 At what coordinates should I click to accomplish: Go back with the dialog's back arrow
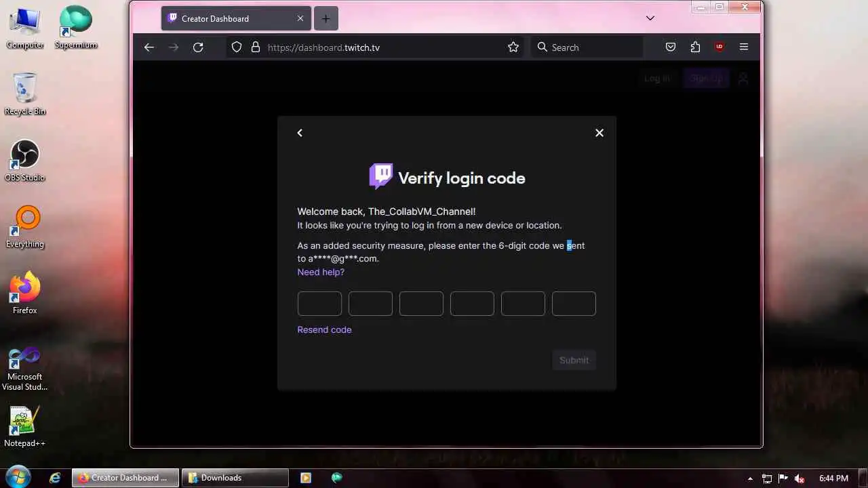pyautogui.click(x=300, y=133)
